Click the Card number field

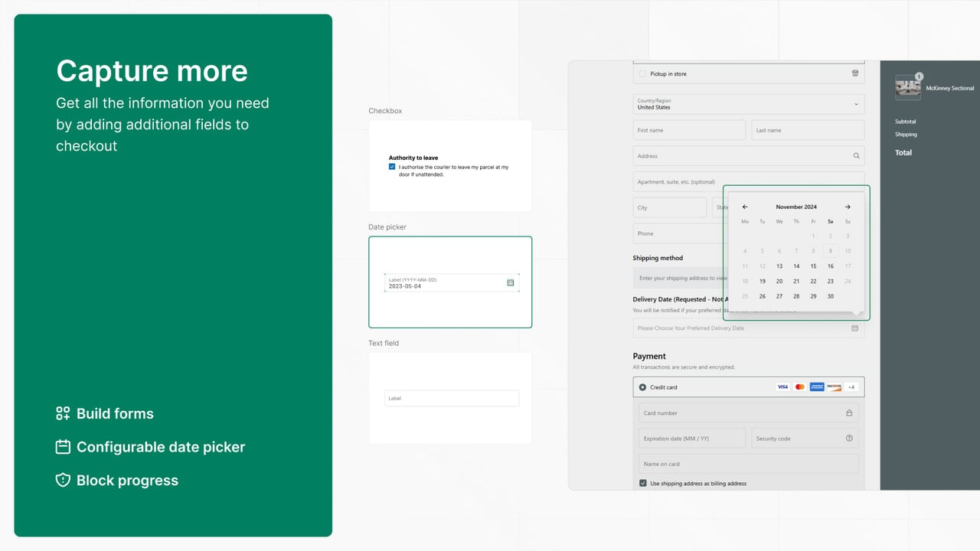[x=749, y=413]
